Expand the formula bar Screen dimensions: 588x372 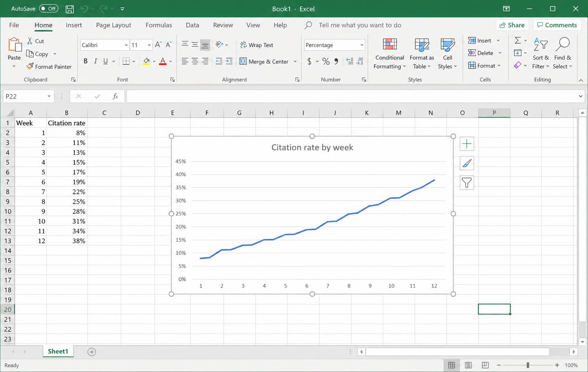click(x=581, y=96)
